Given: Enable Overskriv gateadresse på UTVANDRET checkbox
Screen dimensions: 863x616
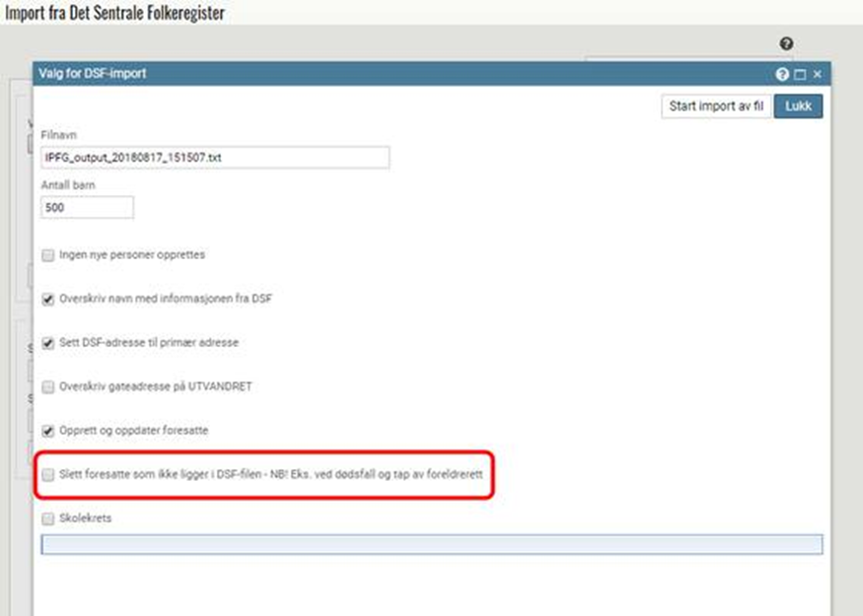Looking at the screenshot, I should [x=48, y=387].
